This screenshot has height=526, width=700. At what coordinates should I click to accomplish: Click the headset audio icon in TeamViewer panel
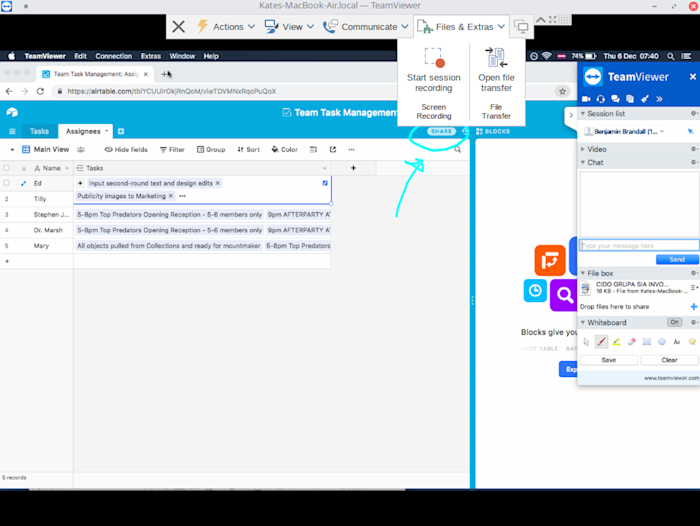(x=600, y=99)
